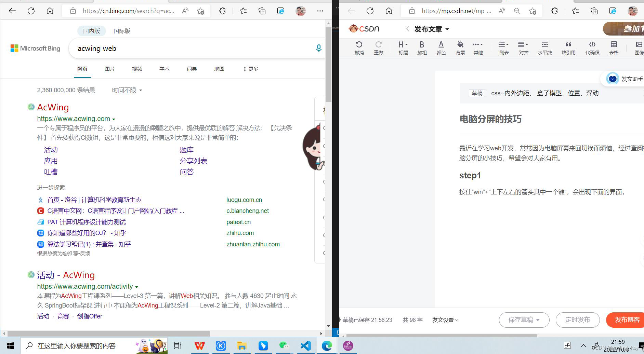The image size is (644, 354).
Task: Click the voice search microphone in Bing
Action: coord(318,49)
